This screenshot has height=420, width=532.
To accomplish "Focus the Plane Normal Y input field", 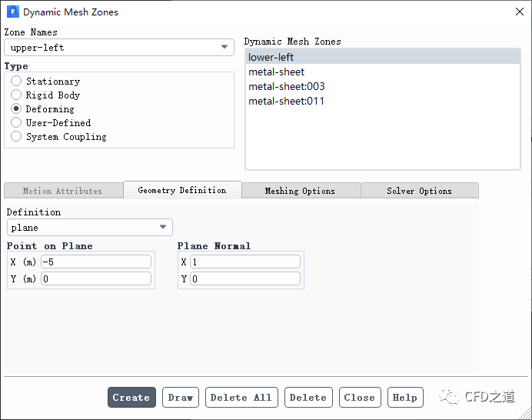I will [x=244, y=278].
